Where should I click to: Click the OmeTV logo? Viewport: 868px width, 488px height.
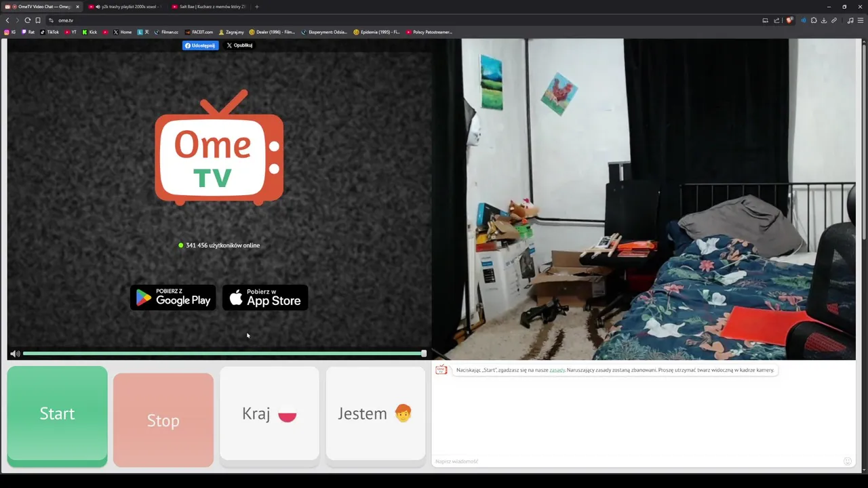219,147
